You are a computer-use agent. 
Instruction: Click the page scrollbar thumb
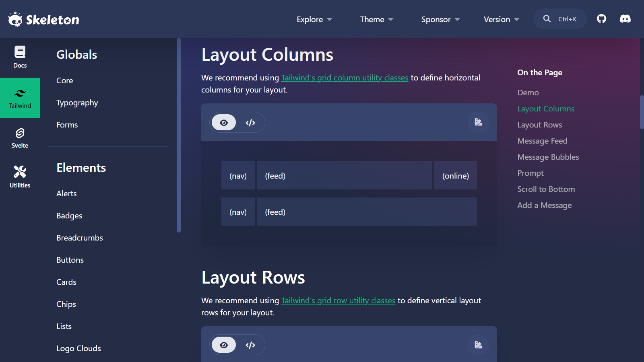pyautogui.click(x=642, y=112)
